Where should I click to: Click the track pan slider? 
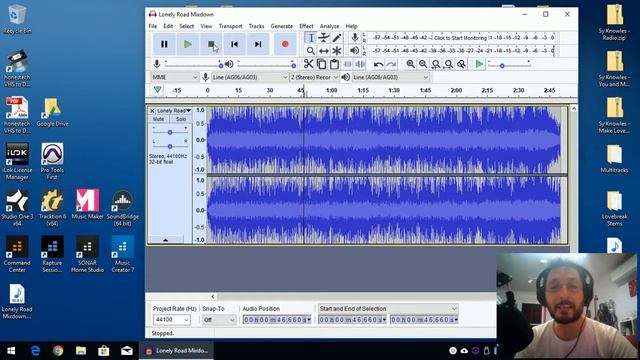[x=170, y=146]
